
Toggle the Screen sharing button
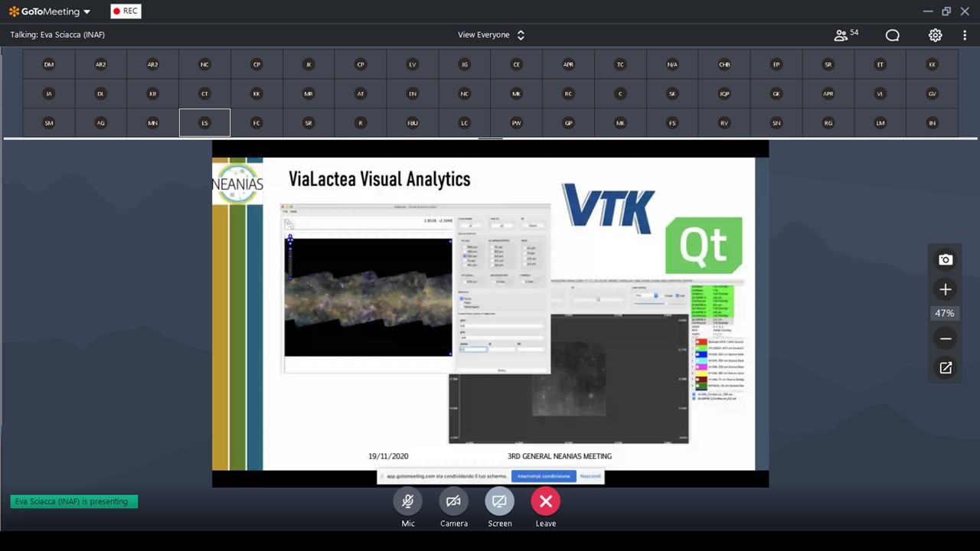(499, 501)
